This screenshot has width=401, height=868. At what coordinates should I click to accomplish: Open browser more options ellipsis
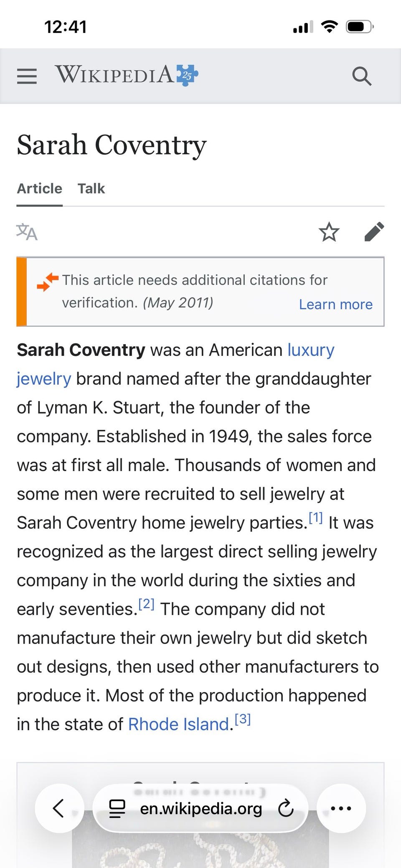pos(341,808)
